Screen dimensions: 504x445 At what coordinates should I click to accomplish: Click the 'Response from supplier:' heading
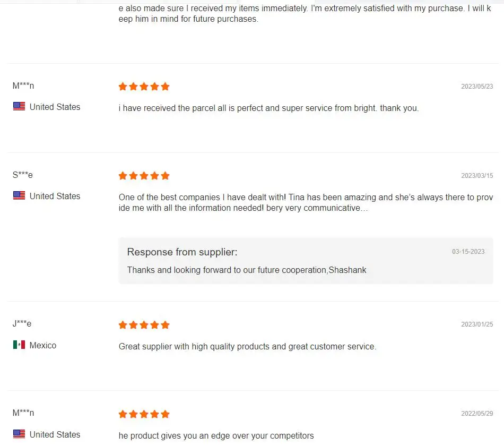tap(182, 252)
